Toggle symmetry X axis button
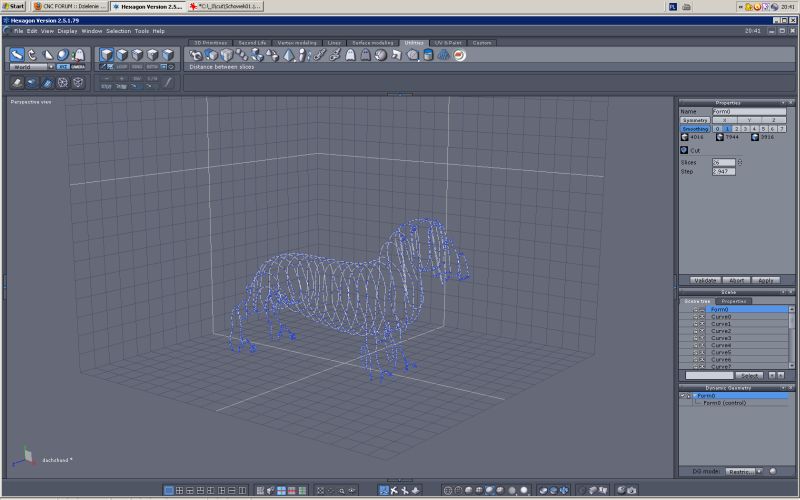800x500 pixels. (x=724, y=120)
